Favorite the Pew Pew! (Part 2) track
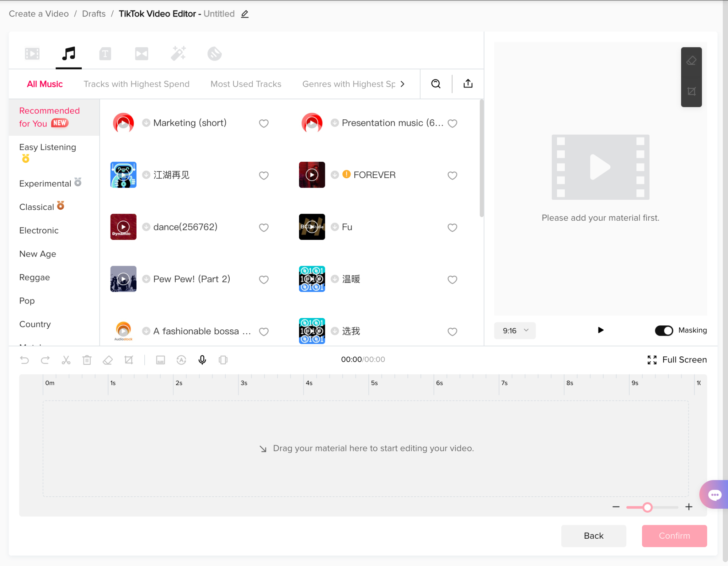 coord(263,280)
